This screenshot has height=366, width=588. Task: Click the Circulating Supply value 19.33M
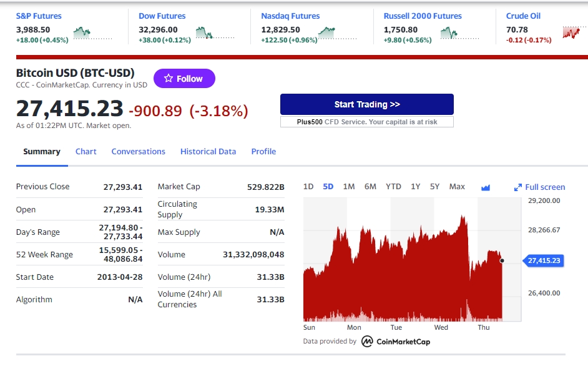click(270, 209)
